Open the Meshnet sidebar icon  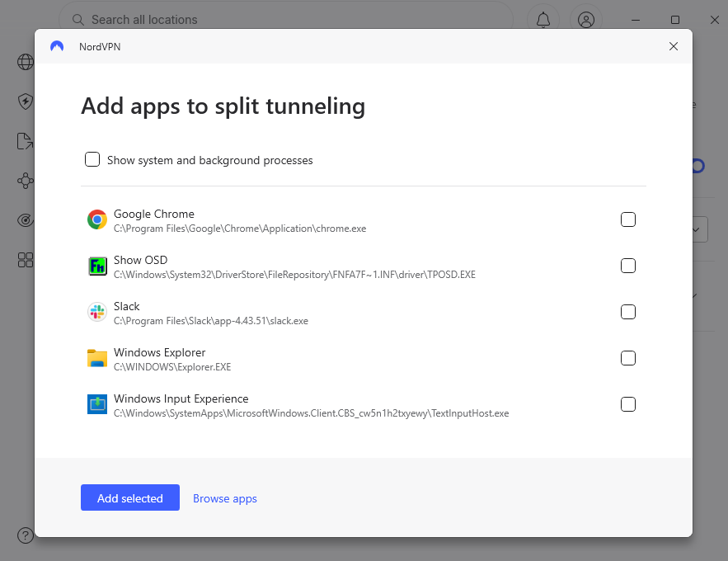(26, 181)
